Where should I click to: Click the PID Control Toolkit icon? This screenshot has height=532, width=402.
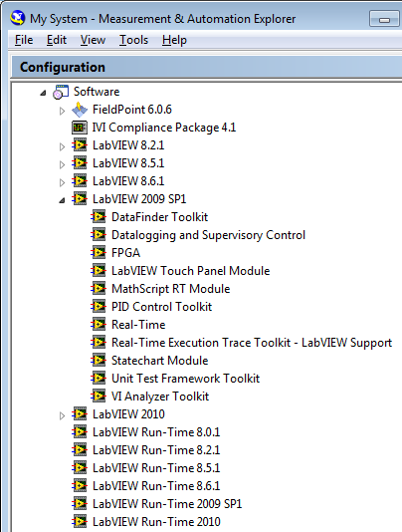(99, 307)
